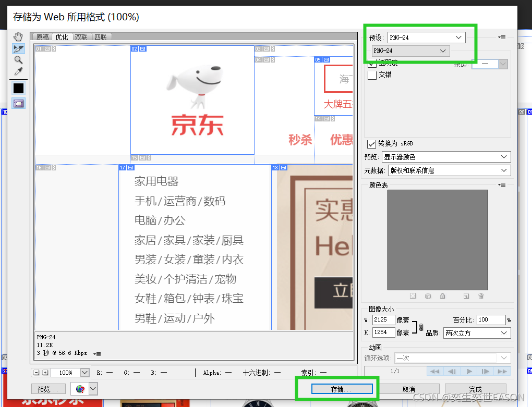The height and width of the screenshot is (407, 532).
Task: Click the delete color trash icon
Action: coord(481,296)
